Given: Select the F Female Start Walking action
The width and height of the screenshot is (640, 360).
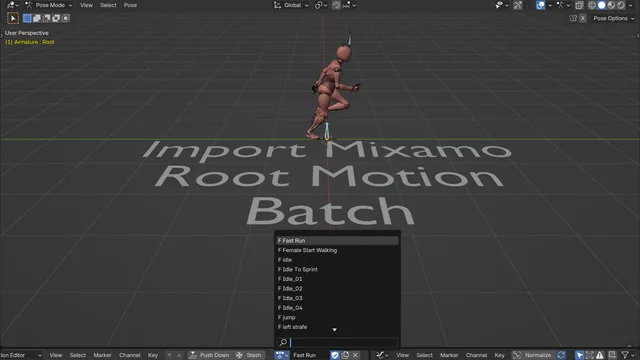Looking at the screenshot, I should pyautogui.click(x=337, y=250).
